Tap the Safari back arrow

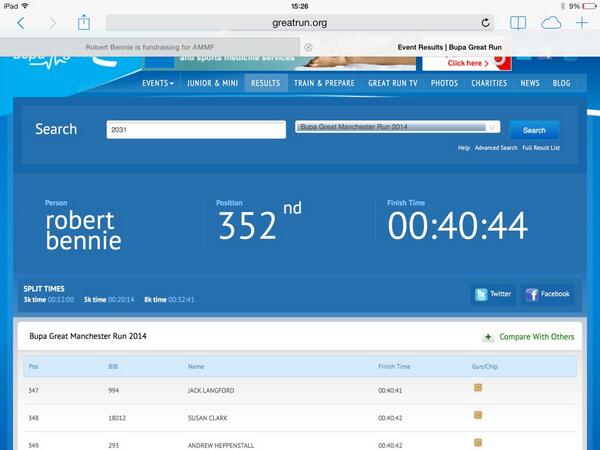point(21,23)
